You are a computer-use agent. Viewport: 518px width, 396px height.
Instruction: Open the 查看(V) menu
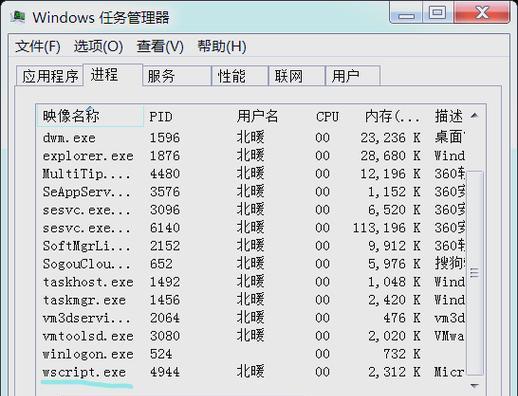(x=160, y=46)
